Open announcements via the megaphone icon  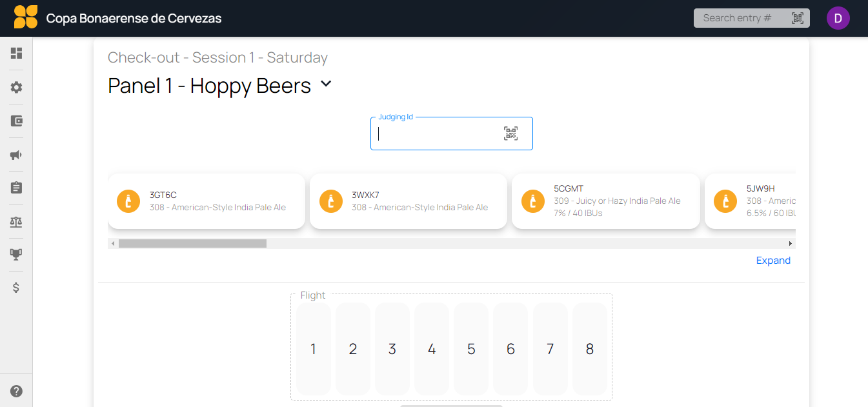[x=16, y=154]
